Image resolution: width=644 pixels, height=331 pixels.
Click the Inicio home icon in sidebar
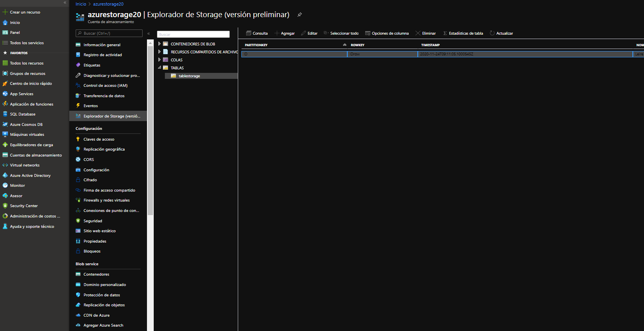click(5, 23)
